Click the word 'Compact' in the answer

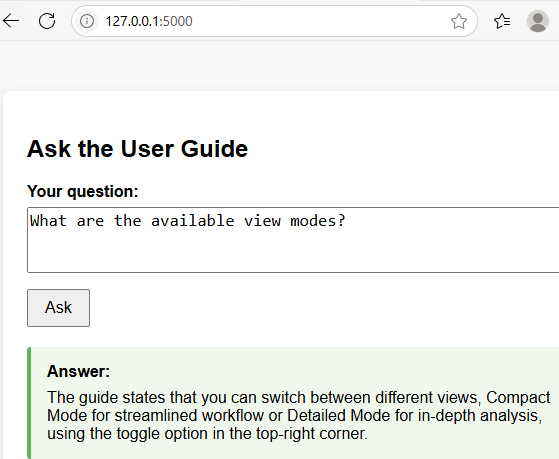point(518,397)
